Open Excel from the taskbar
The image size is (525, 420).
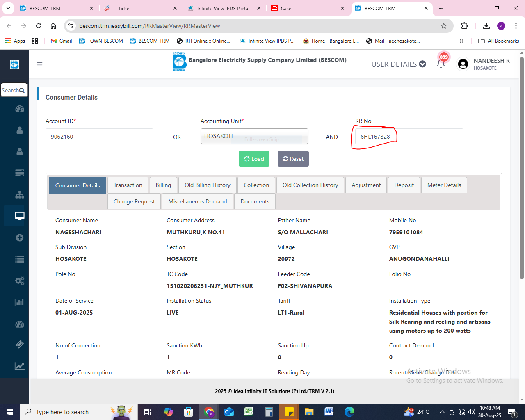[249, 411]
